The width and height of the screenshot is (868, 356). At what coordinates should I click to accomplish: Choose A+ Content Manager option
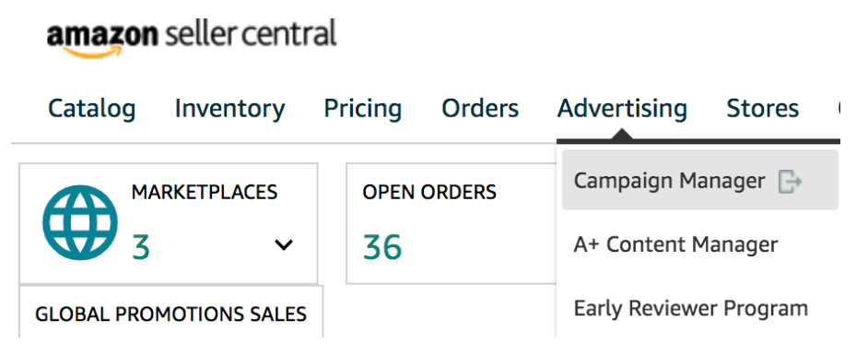pos(676,244)
